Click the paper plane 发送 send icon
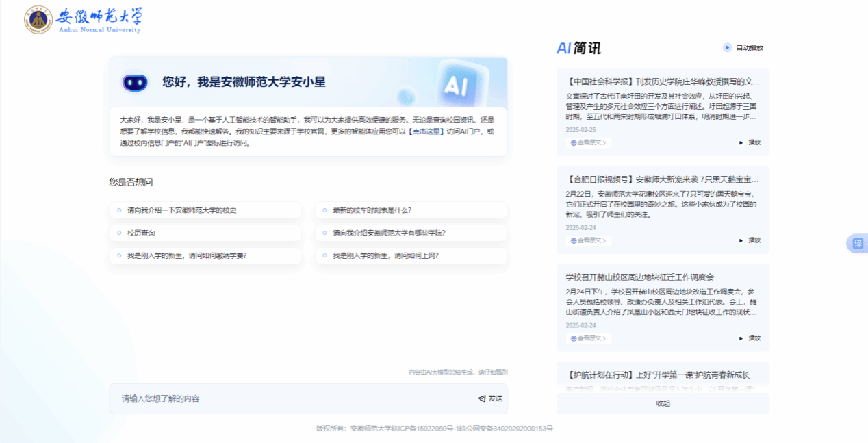This screenshot has width=868, height=443. point(482,398)
